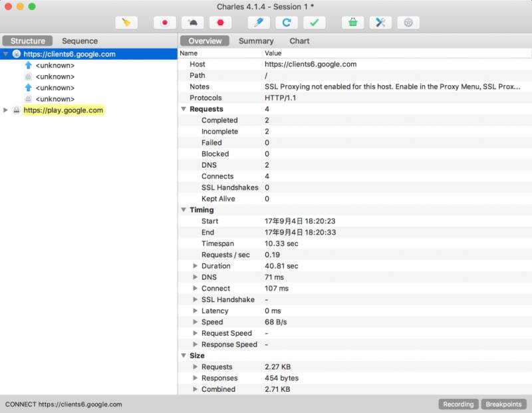
Task: Validate with the green checkmark icon
Action: 314,23
